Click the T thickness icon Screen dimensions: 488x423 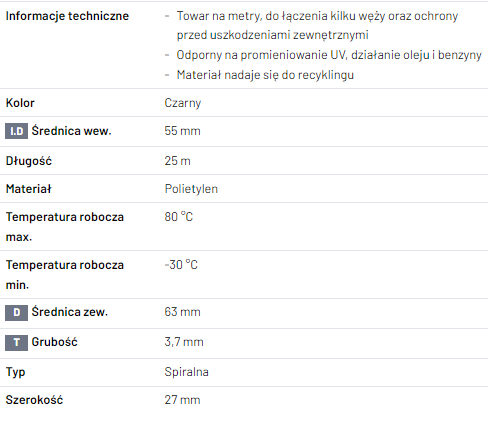16,342
